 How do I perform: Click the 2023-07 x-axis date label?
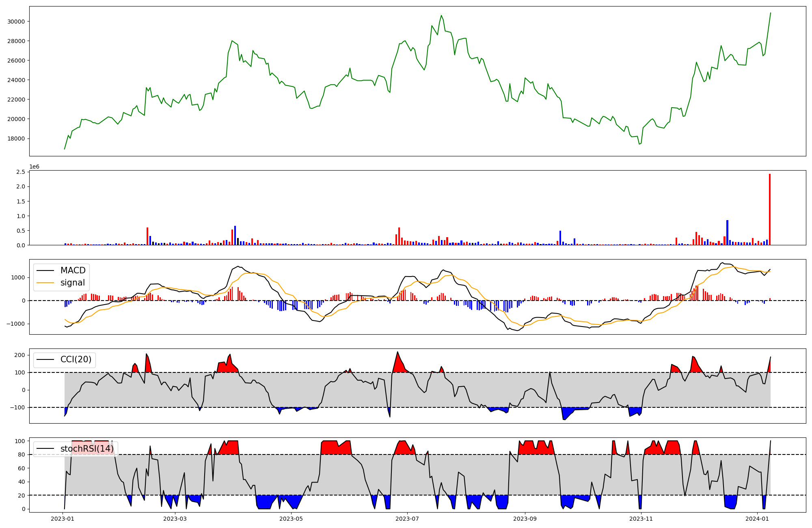pos(407,519)
